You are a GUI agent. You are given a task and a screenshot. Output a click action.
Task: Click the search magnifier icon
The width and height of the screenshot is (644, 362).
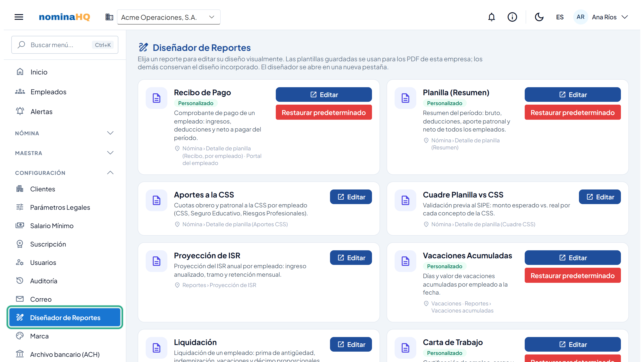pos(21,45)
